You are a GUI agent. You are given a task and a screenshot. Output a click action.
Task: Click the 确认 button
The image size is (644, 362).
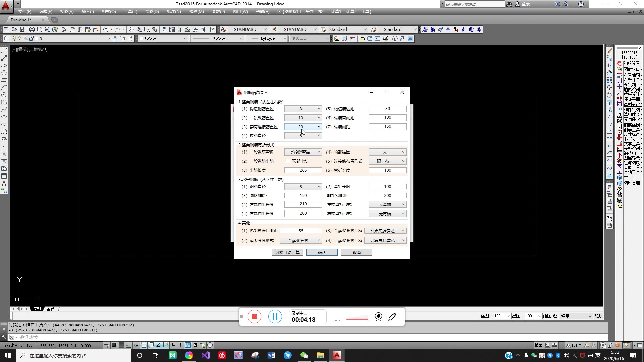322,253
